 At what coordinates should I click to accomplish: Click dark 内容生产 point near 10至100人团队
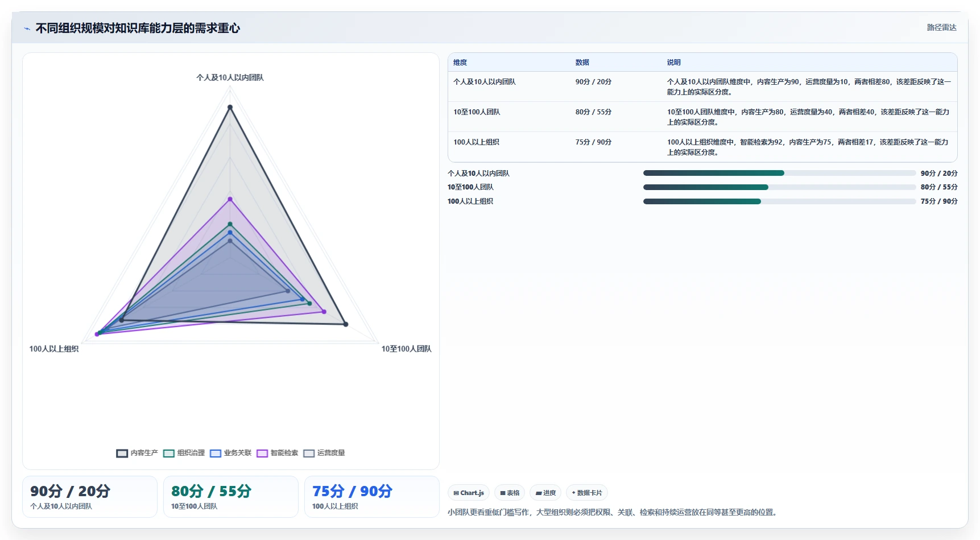click(x=345, y=324)
